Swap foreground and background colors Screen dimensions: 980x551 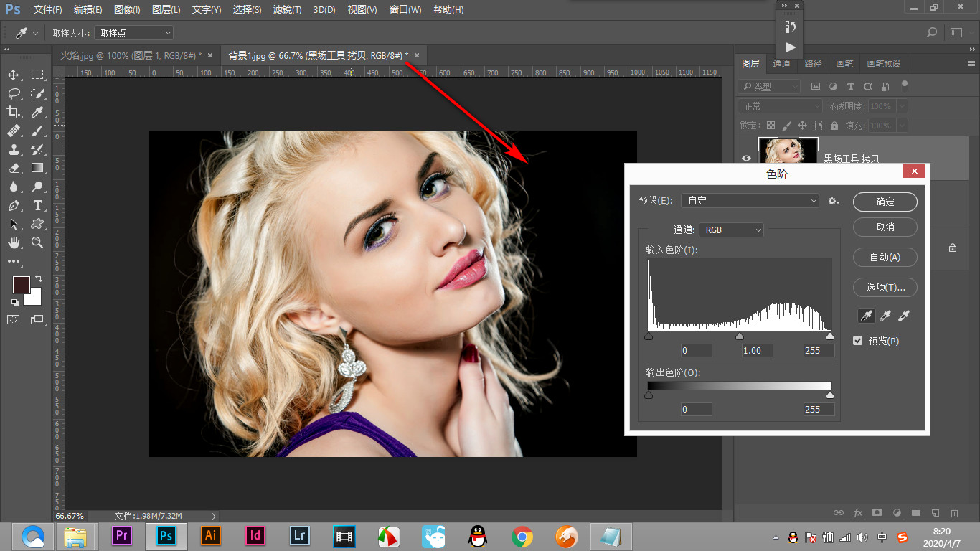[x=39, y=278]
